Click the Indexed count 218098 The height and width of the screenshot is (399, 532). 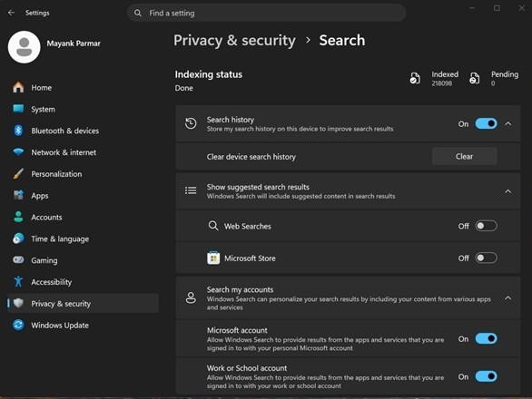tap(441, 83)
